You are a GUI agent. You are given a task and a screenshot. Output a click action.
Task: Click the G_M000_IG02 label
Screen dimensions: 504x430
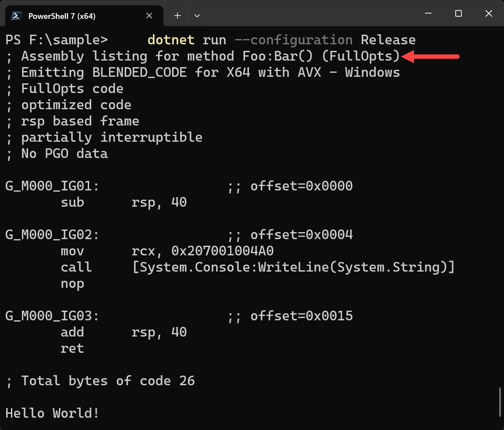point(52,235)
